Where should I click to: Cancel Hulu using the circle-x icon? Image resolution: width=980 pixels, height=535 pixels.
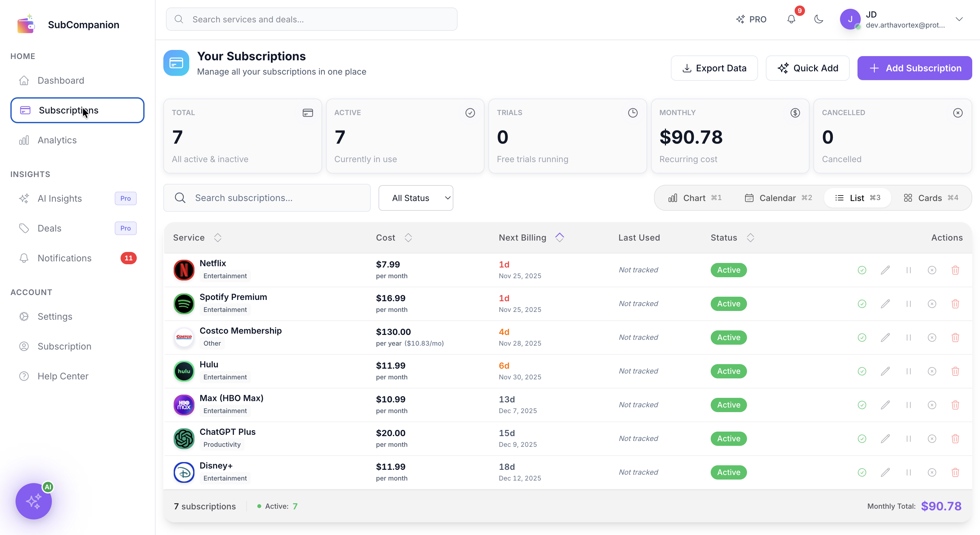[x=932, y=371]
